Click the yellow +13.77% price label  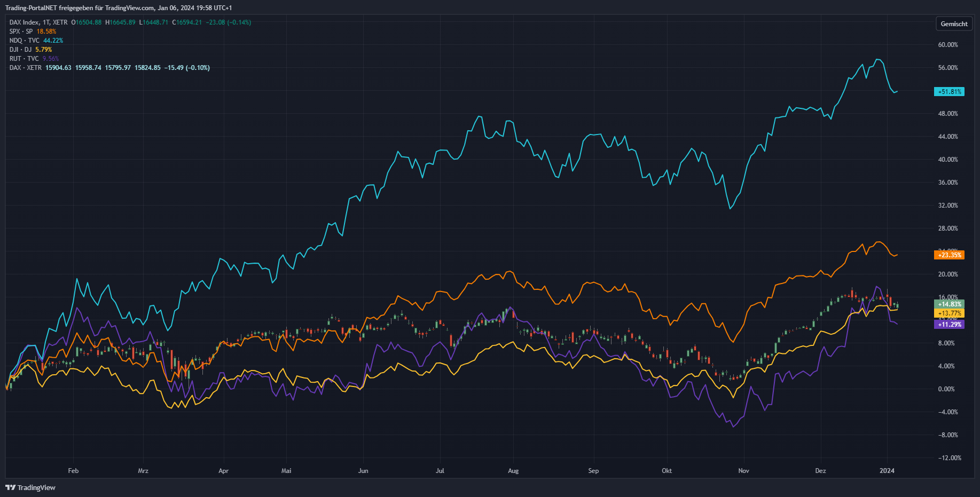(949, 313)
